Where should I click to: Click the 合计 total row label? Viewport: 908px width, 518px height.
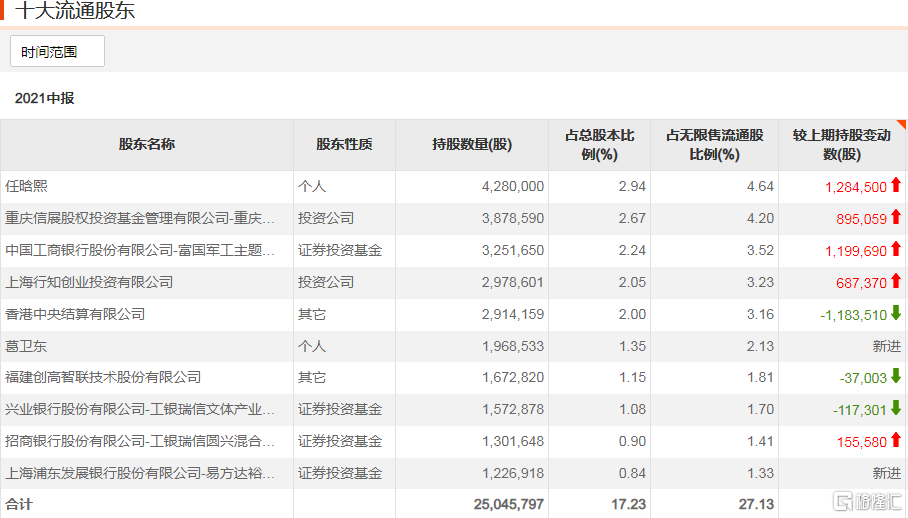tap(19, 504)
